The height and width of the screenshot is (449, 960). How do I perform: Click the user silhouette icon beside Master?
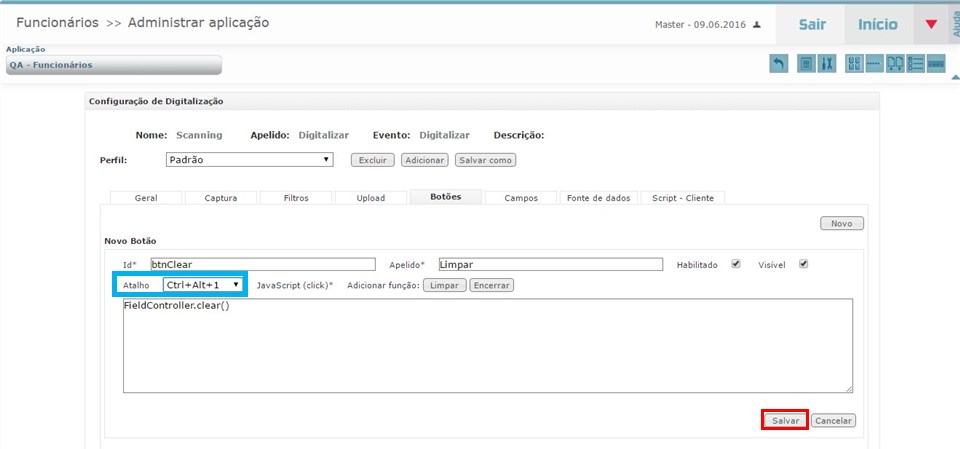757,25
